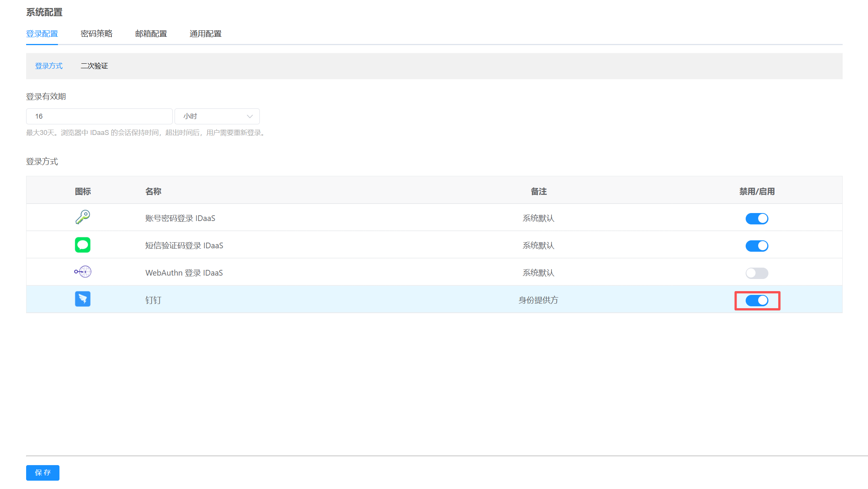Turn off 短信验证码登录 IDaaS switch
The image size is (868, 489).
pos(757,246)
